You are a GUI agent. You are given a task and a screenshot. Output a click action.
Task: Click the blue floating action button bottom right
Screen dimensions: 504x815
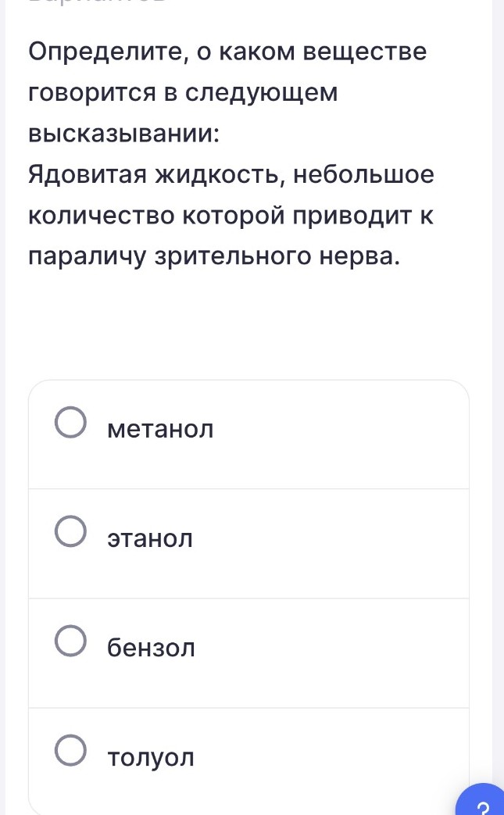[482, 805]
